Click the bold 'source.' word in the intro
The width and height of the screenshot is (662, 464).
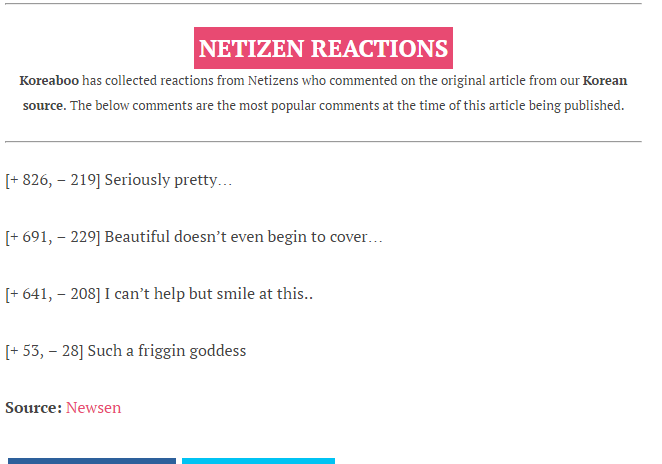click(x=44, y=106)
